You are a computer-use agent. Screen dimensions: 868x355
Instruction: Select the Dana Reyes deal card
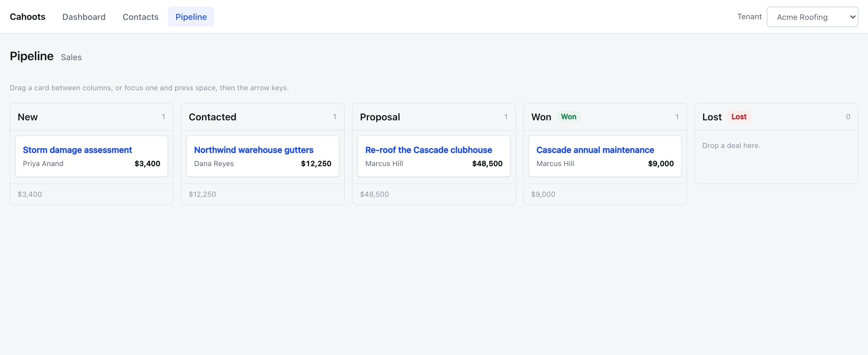(x=263, y=156)
